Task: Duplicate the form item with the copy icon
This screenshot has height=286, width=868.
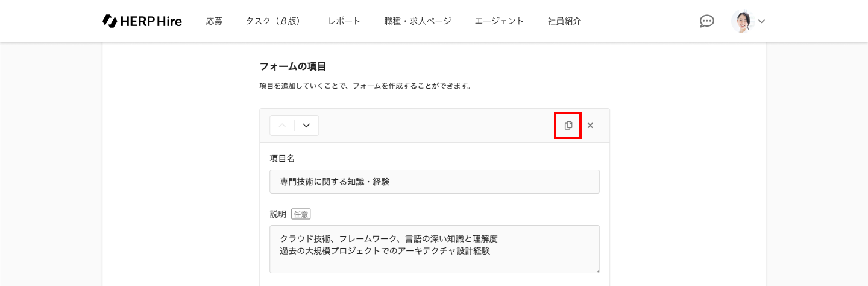Action: click(x=568, y=126)
